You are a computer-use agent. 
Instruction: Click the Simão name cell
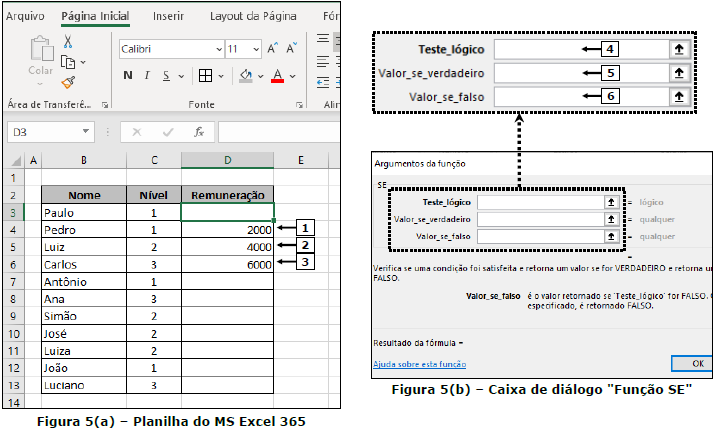[84, 316]
